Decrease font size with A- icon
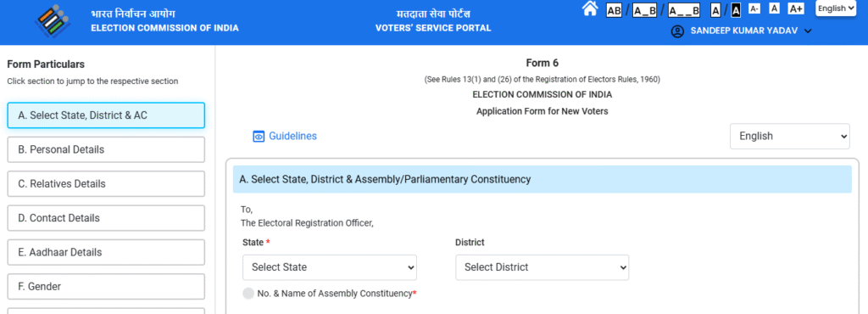 point(754,8)
